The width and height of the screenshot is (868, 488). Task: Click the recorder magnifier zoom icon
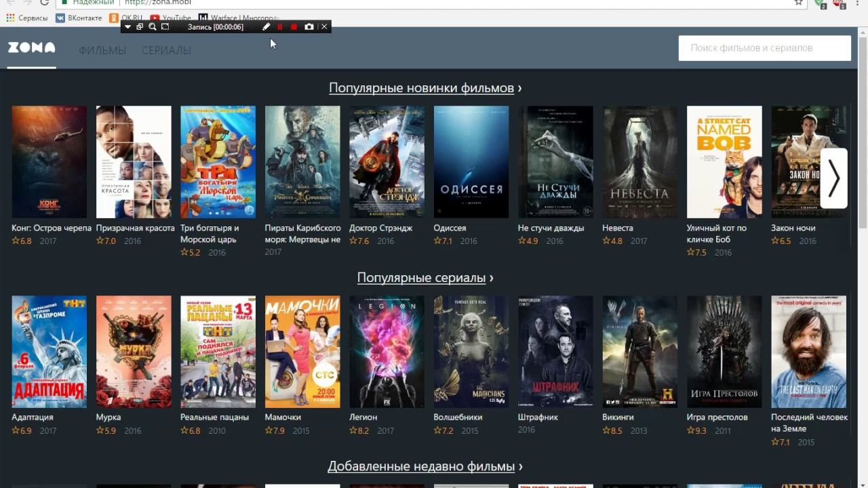point(153,27)
